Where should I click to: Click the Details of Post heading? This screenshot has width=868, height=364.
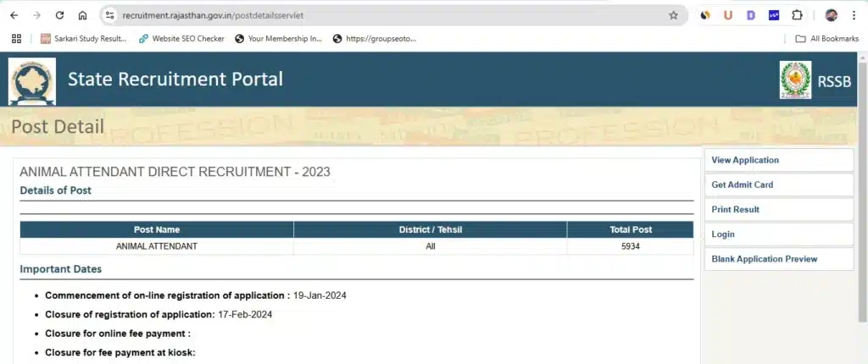pyautogui.click(x=55, y=190)
